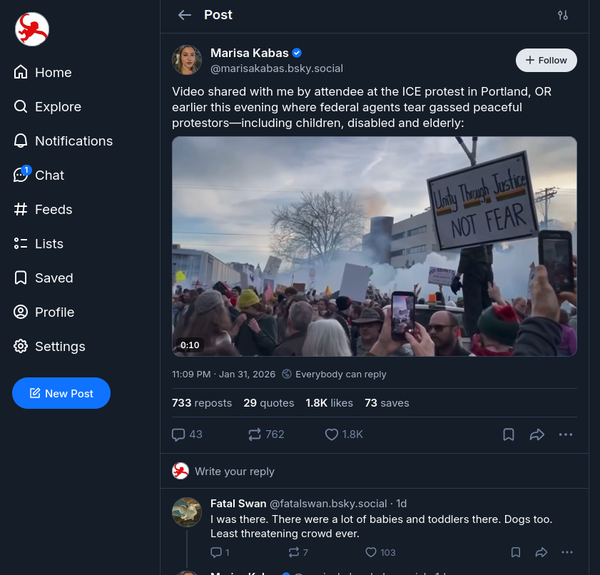Follow Marisa Kabas

pos(546,60)
